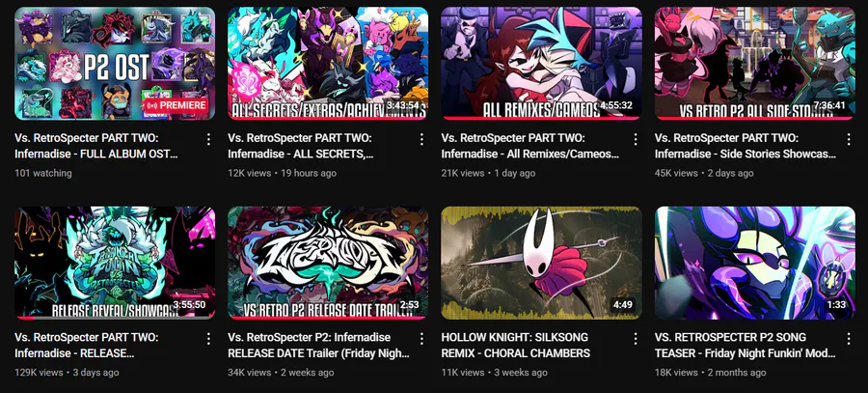Click the Side Stories Showcase video title

pos(746,146)
